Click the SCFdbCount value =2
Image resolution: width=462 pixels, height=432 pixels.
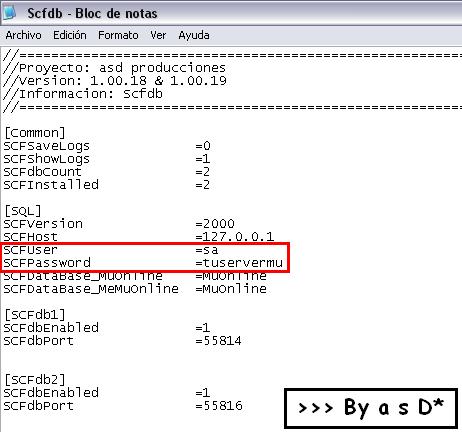(203, 172)
